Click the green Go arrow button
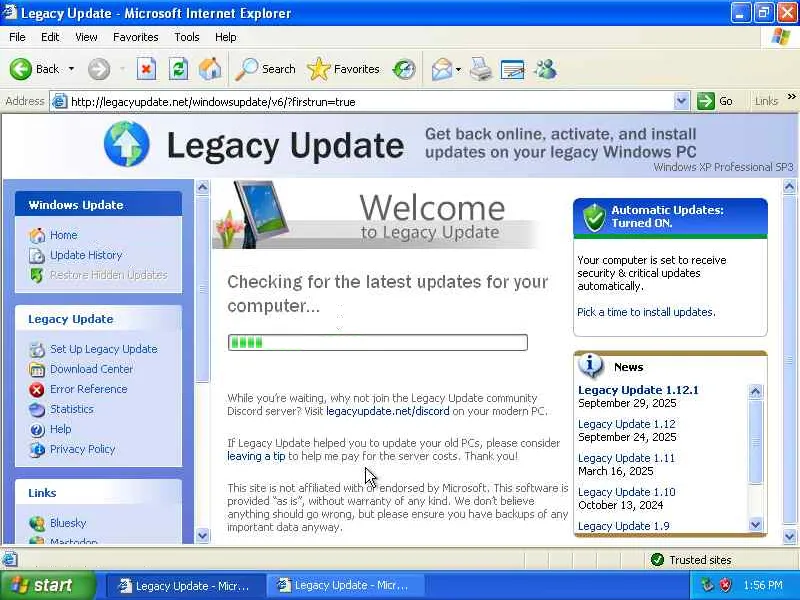 click(x=706, y=101)
